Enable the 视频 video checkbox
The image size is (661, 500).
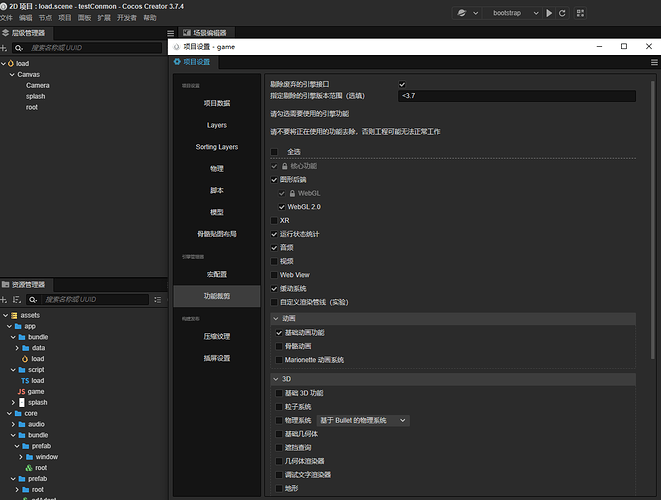point(274,261)
